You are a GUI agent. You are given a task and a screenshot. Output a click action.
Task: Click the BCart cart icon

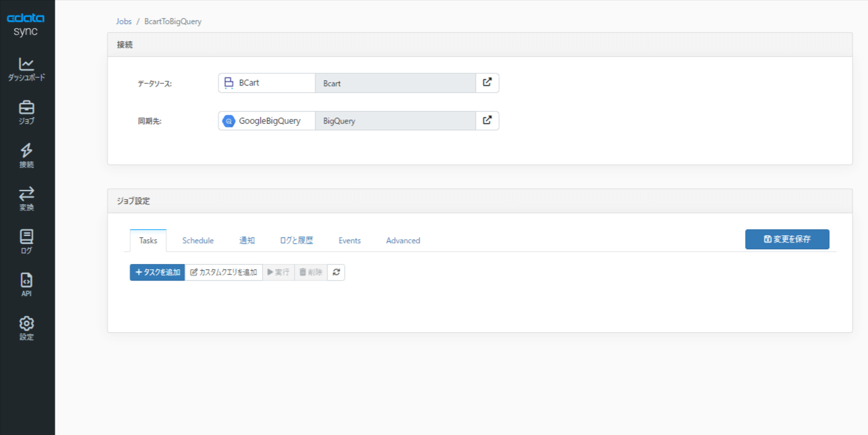[x=229, y=83]
